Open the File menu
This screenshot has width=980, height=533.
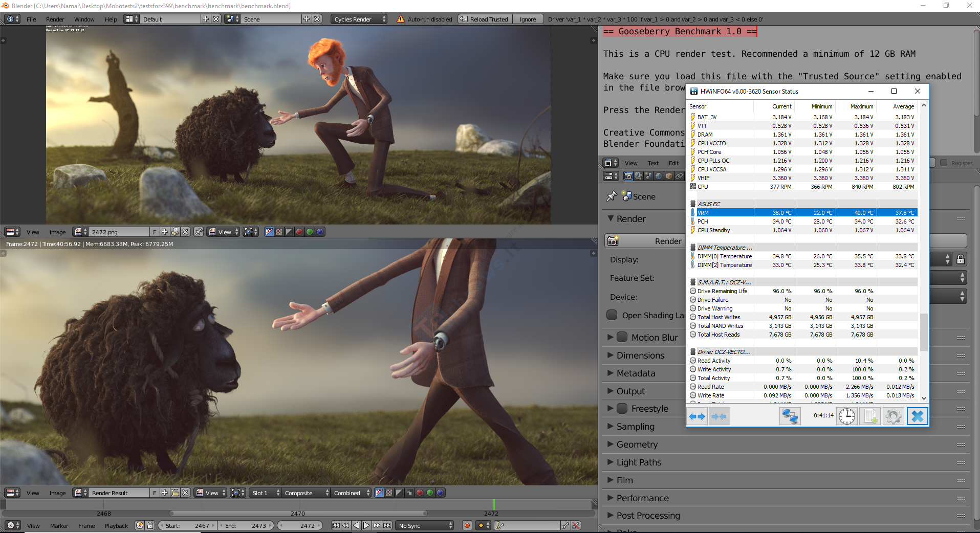[x=31, y=19]
